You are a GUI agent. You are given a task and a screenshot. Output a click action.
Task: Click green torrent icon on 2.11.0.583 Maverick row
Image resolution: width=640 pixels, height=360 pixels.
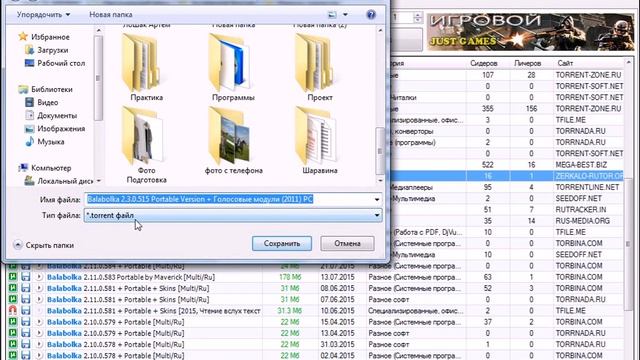click(13, 277)
